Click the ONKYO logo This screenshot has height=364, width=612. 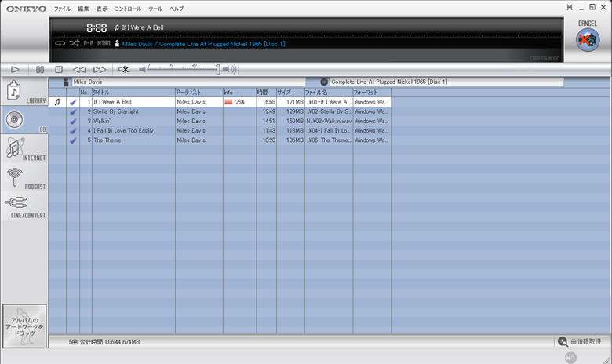tap(26, 9)
